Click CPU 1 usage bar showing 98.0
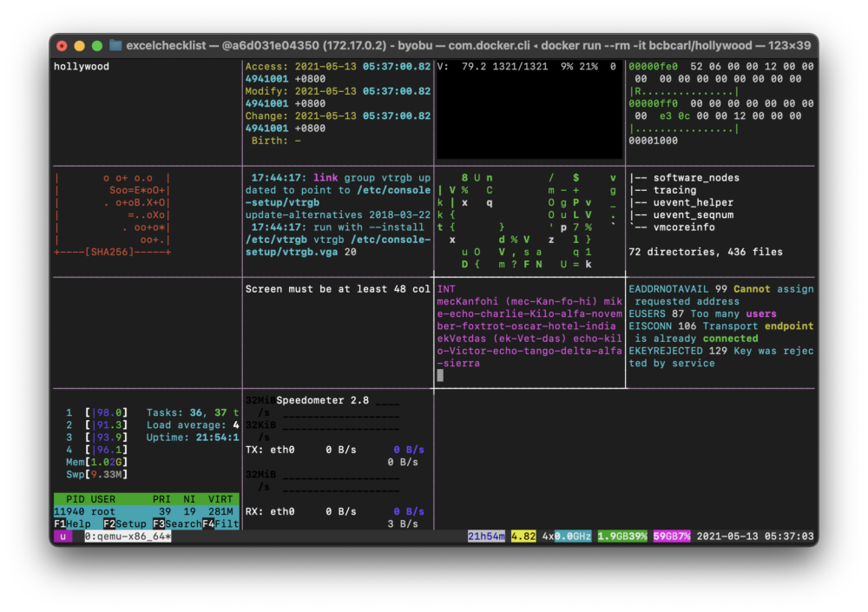This screenshot has height=612, width=868. coord(106,412)
